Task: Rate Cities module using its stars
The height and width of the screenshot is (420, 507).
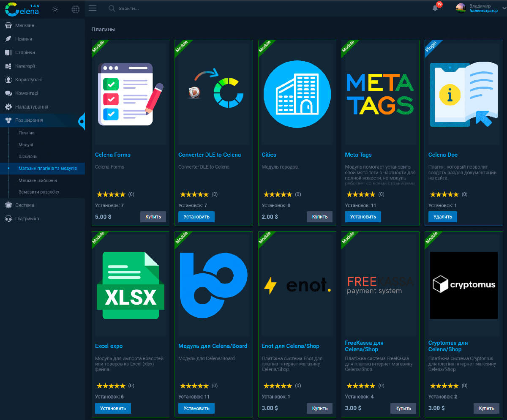Action: click(278, 194)
